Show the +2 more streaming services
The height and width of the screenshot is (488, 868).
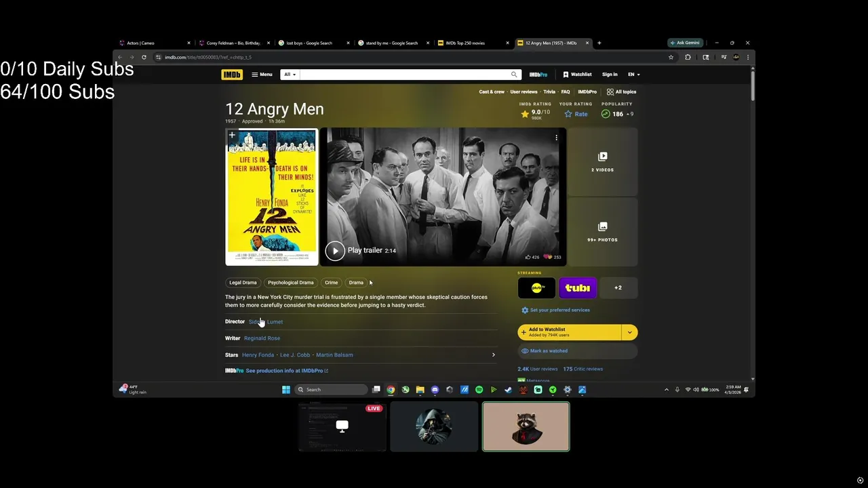[618, 288]
